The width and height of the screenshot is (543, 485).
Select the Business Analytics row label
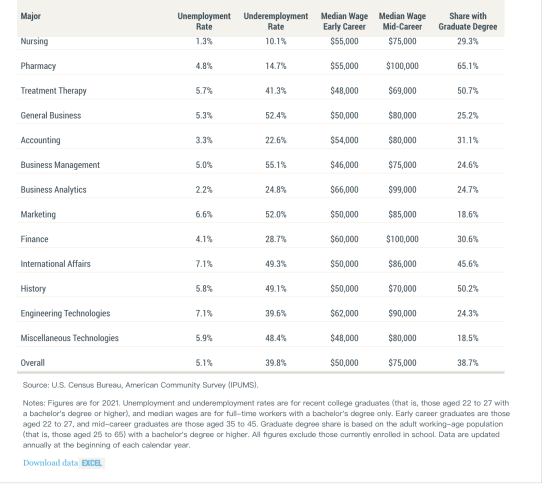pos(53,190)
